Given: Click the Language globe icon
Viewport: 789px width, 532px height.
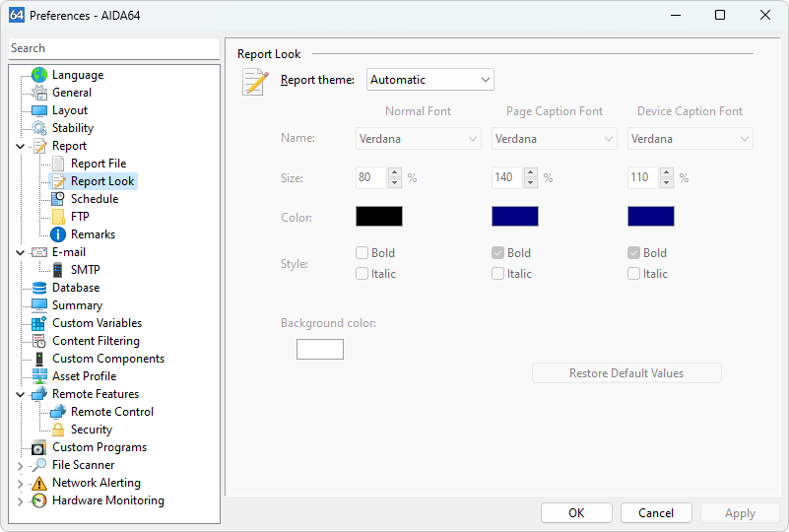Looking at the screenshot, I should pyautogui.click(x=39, y=75).
